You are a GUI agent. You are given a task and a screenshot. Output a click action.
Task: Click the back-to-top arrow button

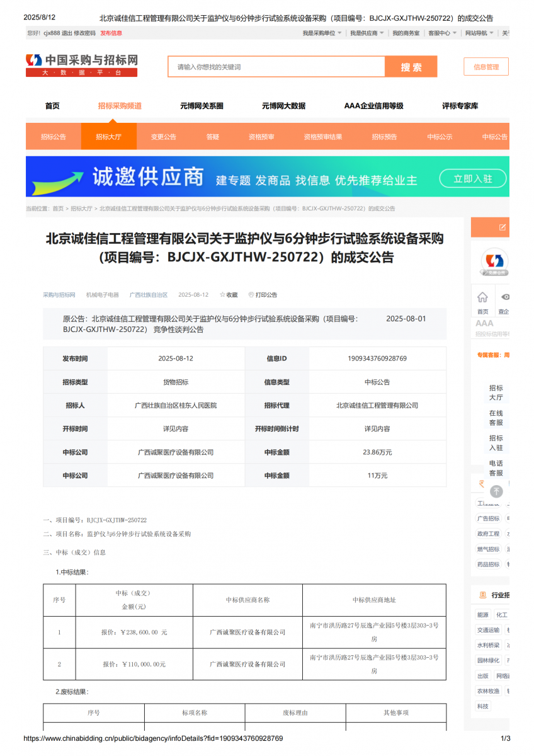pos(496,491)
